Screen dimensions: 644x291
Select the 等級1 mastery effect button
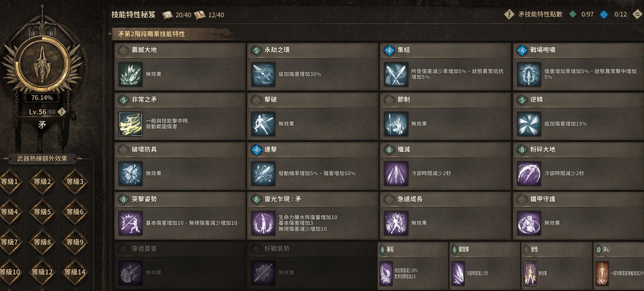coord(9,181)
